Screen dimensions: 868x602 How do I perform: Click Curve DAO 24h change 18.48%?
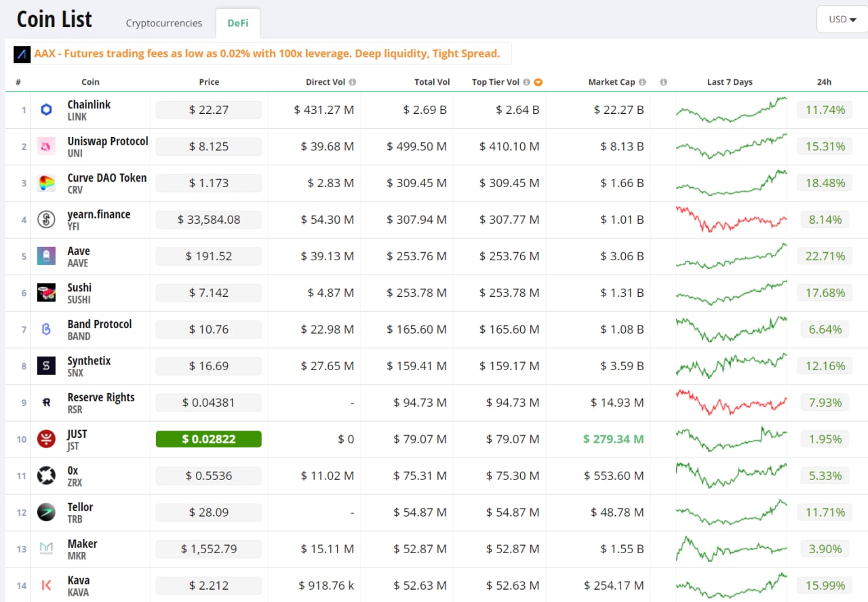tap(825, 183)
